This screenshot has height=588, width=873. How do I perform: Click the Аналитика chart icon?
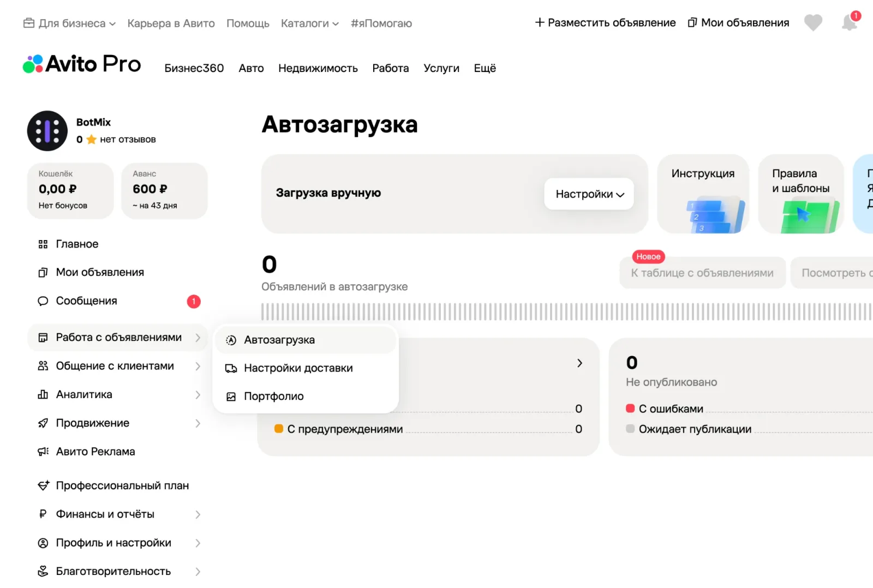click(x=43, y=394)
